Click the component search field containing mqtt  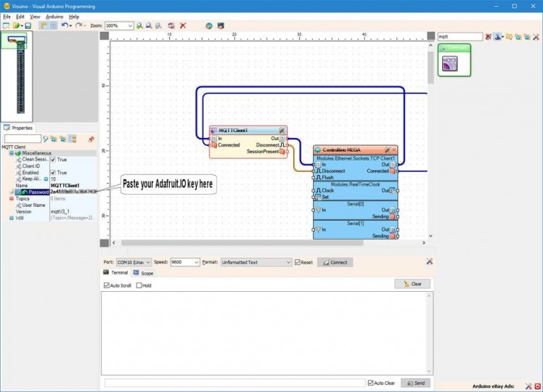[x=459, y=36]
